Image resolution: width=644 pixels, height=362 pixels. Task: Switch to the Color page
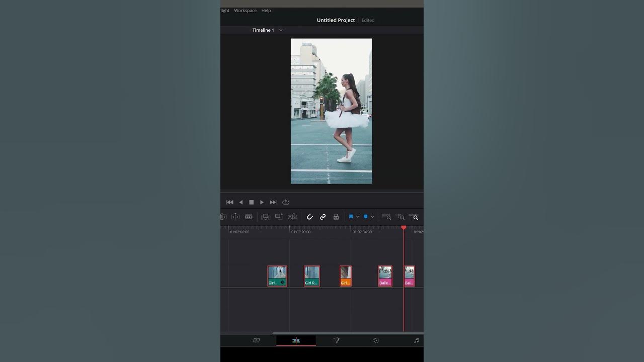(376, 340)
